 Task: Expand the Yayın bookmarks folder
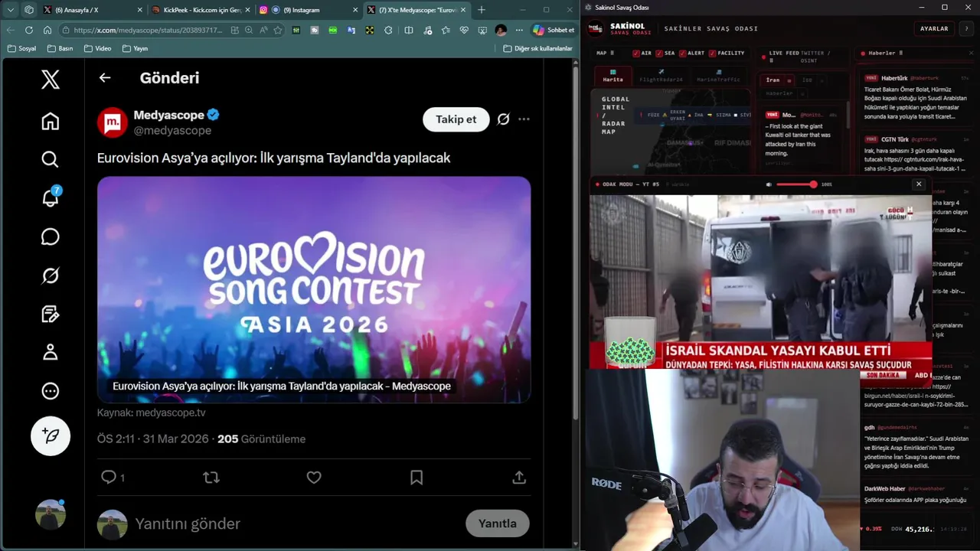[x=135, y=48]
